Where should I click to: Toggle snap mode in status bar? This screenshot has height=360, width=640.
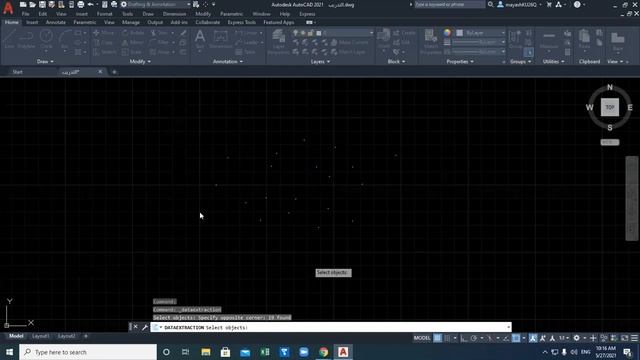447,338
